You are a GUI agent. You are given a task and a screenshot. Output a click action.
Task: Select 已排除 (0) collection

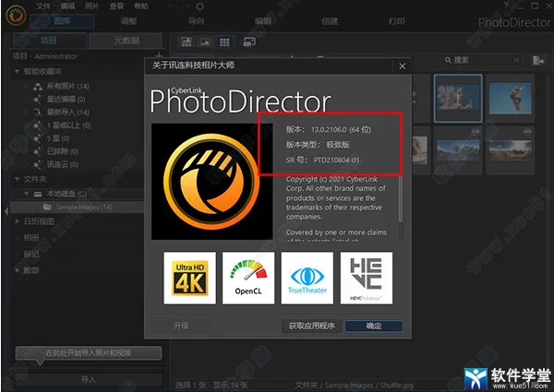pos(63,151)
